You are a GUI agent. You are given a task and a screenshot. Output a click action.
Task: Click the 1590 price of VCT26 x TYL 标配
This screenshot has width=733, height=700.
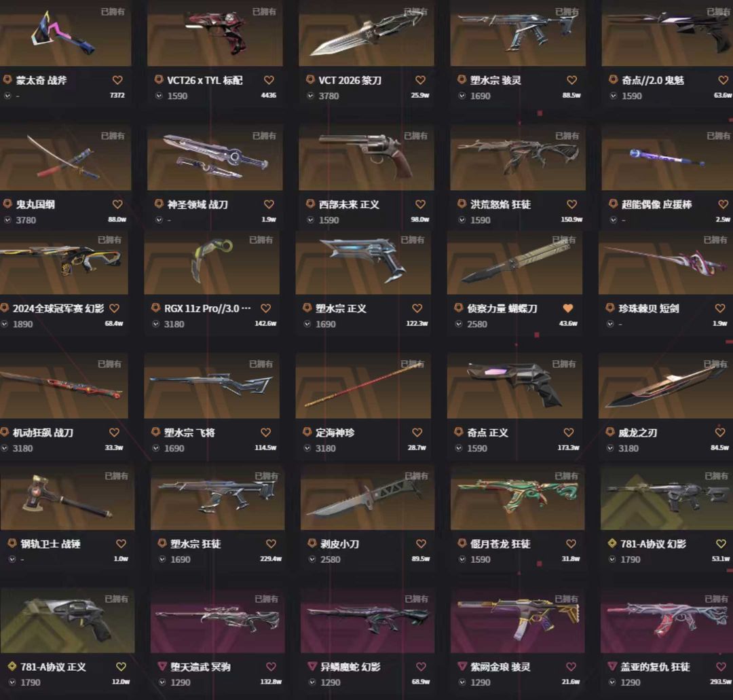(x=178, y=96)
